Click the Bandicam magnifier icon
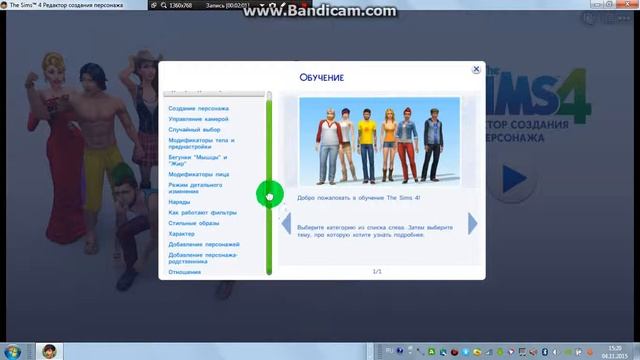 (x=164, y=5)
